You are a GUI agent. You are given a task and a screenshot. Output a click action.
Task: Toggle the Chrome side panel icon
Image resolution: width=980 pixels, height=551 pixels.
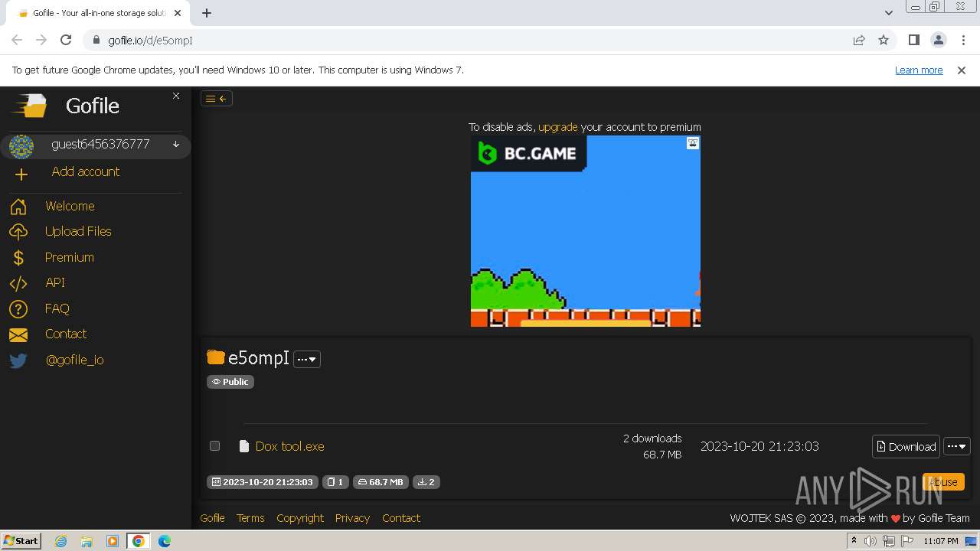[x=913, y=40]
